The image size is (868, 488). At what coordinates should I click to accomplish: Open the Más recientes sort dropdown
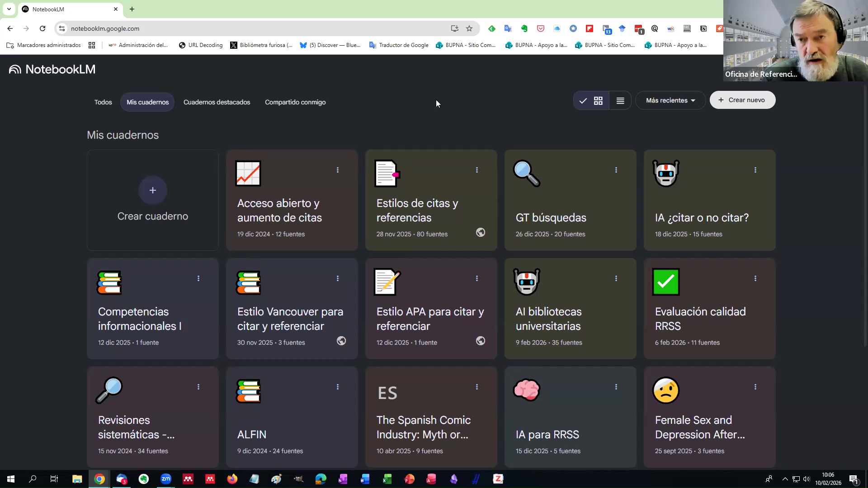(670, 100)
